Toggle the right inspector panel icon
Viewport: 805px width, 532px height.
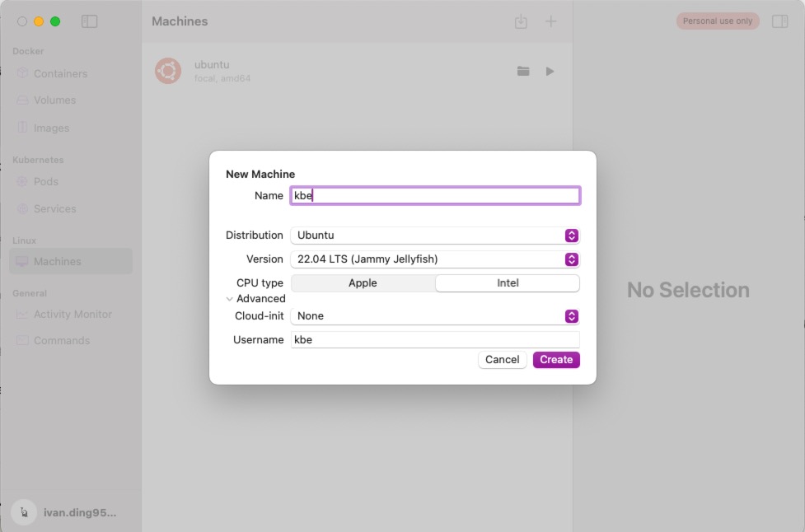tap(779, 21)
